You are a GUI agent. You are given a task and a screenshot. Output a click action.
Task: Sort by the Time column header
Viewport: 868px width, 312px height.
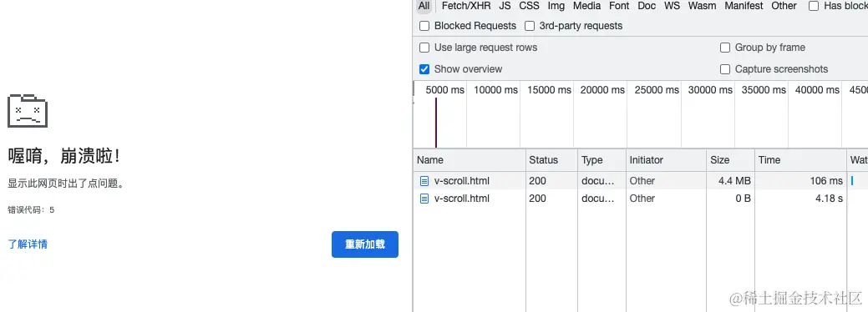[769, 160]
